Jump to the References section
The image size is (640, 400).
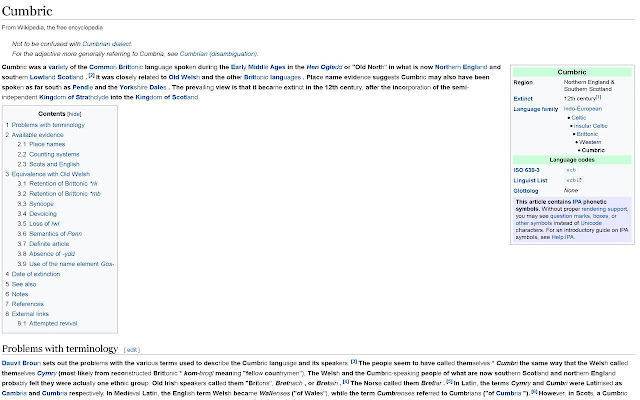point(27,303)
